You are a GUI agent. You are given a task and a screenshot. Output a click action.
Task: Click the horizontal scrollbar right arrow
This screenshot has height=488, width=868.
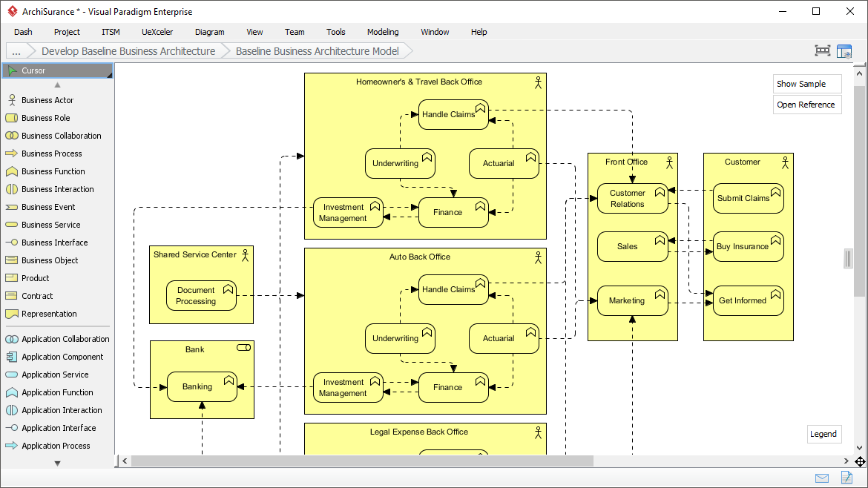(x=846, y=461)
